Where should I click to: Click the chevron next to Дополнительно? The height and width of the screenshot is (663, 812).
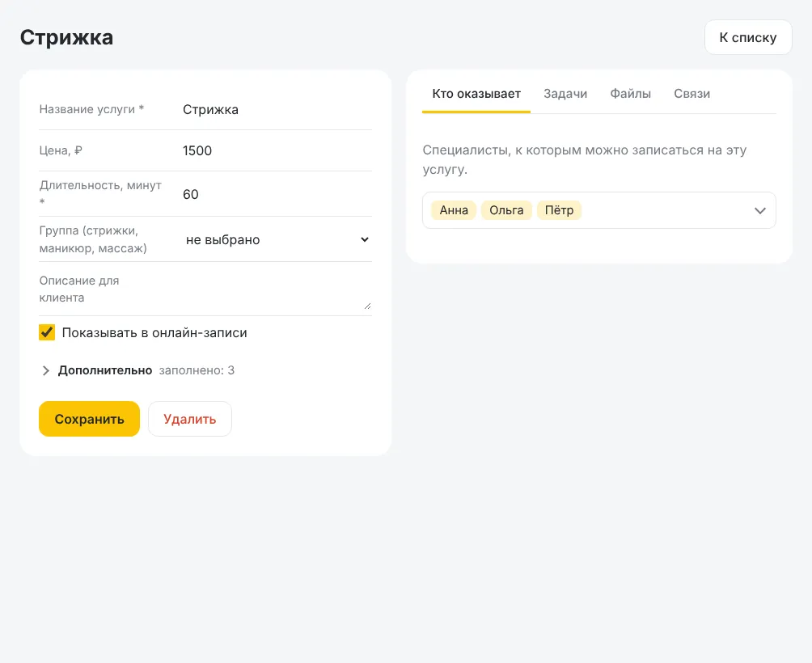[45, 370]
